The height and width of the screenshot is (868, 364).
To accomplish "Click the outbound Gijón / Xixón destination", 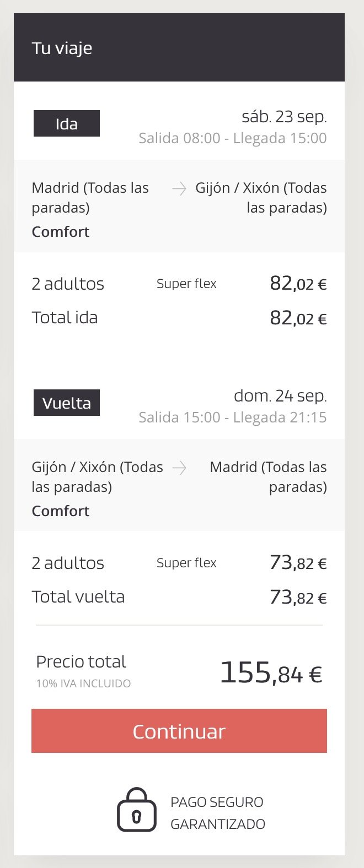I will (261, 198).
